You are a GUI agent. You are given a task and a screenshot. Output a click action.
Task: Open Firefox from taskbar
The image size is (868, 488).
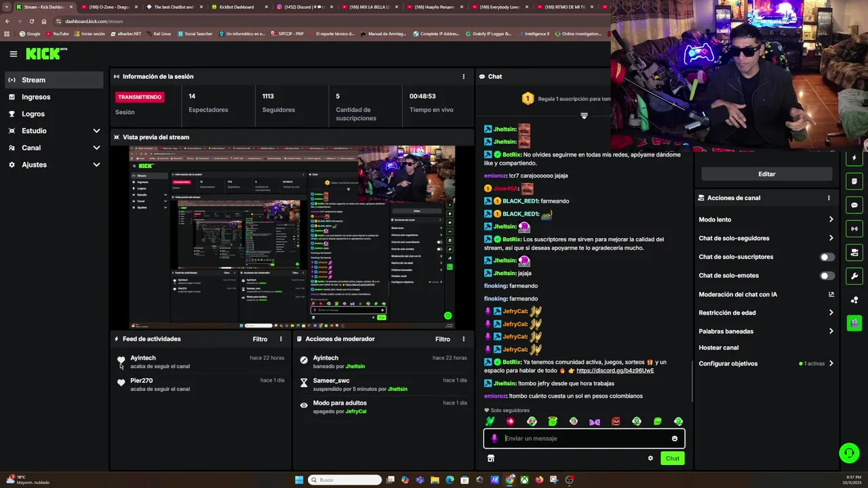[x=539, y=480]
